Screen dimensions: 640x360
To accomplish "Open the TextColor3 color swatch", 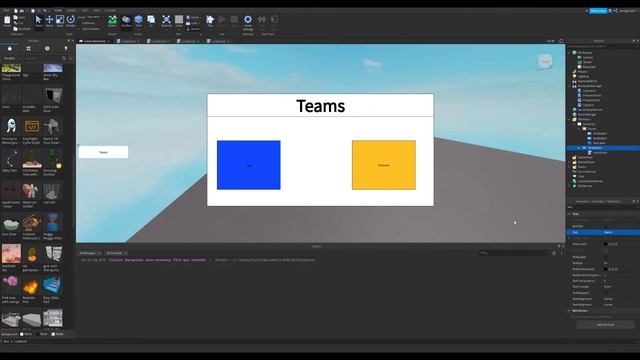I will coord(606,244).
